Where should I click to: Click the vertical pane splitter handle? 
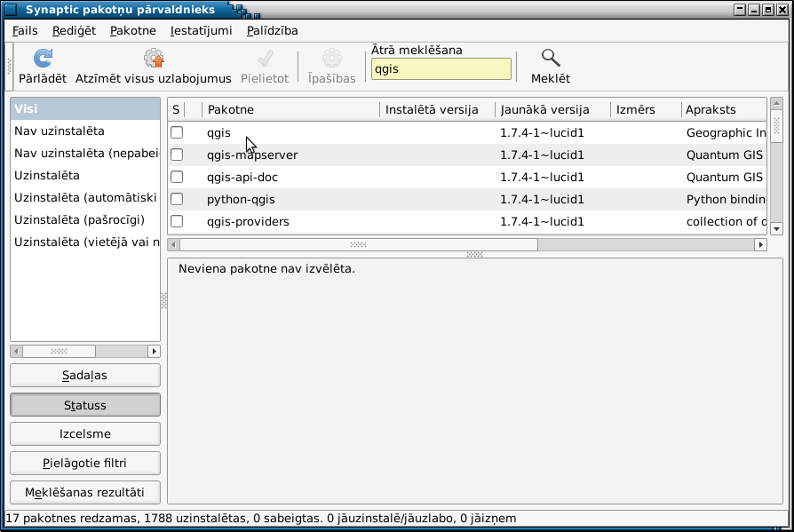[163, 301]
